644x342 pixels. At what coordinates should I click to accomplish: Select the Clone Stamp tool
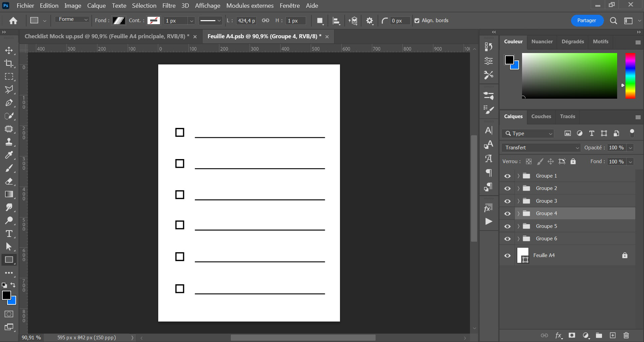point(9,142)
